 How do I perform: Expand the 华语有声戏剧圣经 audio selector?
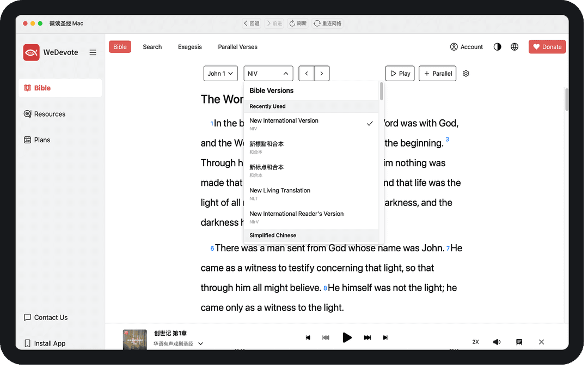coord(200,343)
